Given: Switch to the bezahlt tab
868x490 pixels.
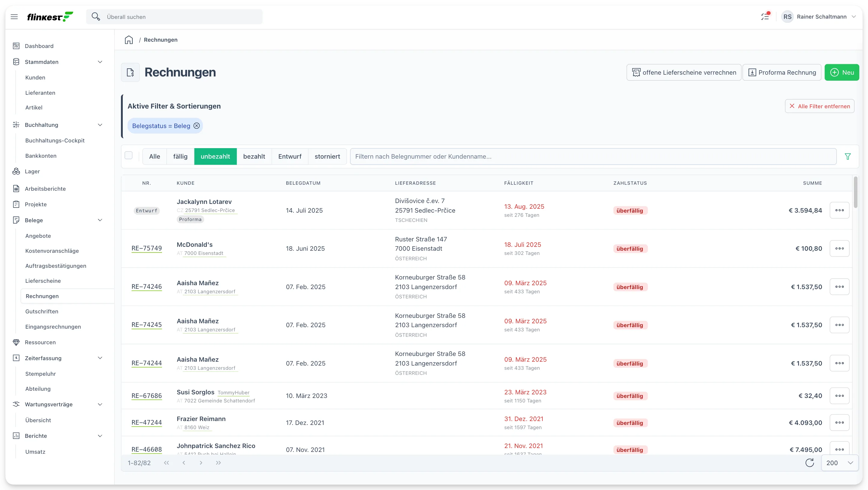Looking at the screenshot, I should pyautogui.click(x=254, y=156).
